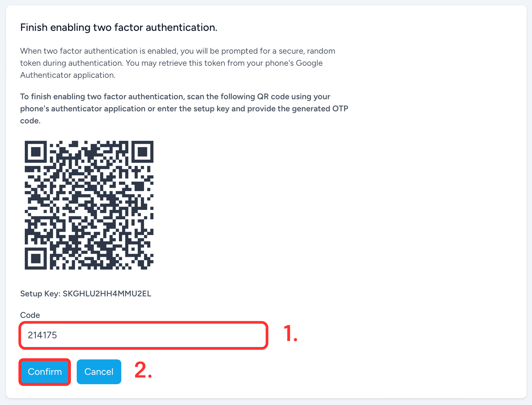
Task: Click the "214175" digits in the code field
Action: coord(43,335)
